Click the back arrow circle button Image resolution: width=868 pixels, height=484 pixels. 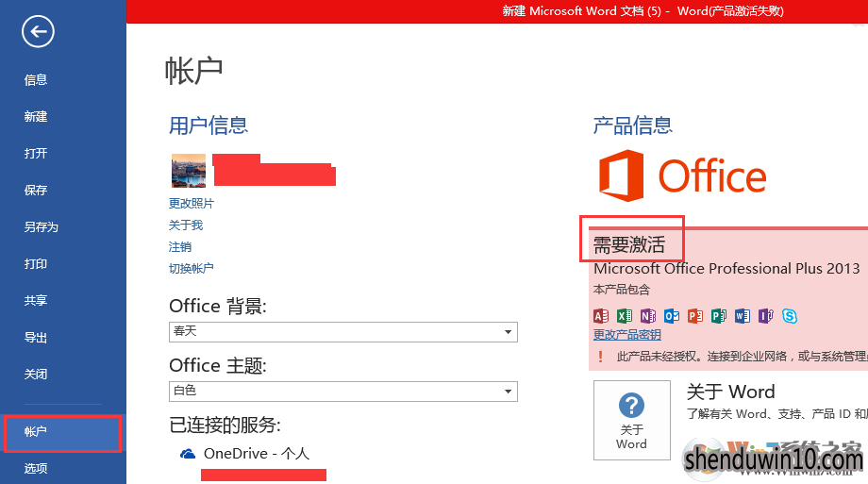[x=38, y=31]
